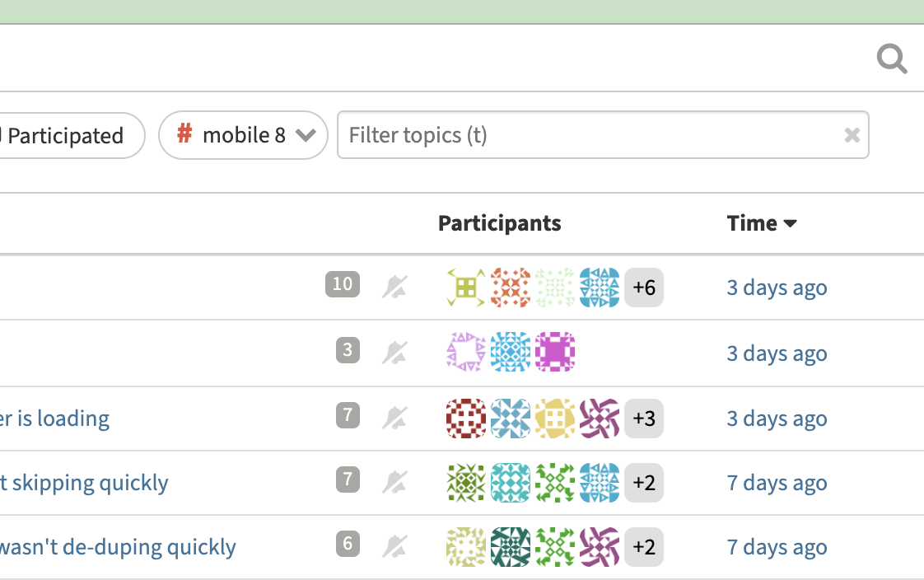Toggle mute for the "is loading" topic
Viewport: 924px width, 580px height.
395,418
